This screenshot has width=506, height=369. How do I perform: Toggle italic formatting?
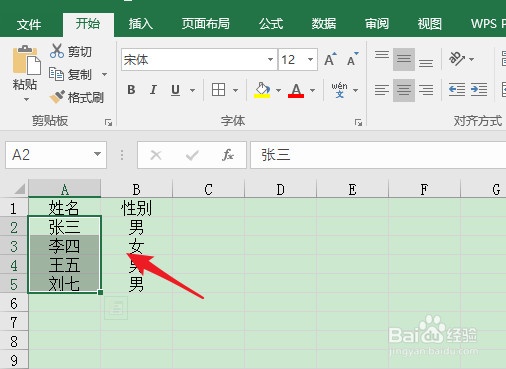pyautogui.click(x=153, y=90)
